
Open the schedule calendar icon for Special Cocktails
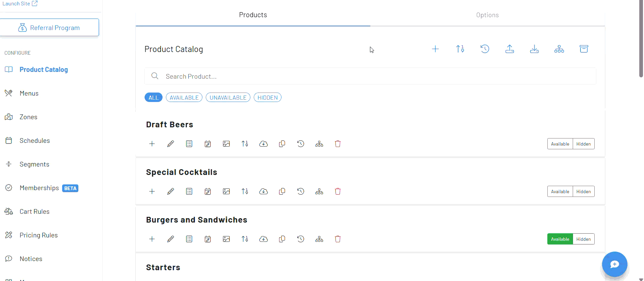[208, 191]
